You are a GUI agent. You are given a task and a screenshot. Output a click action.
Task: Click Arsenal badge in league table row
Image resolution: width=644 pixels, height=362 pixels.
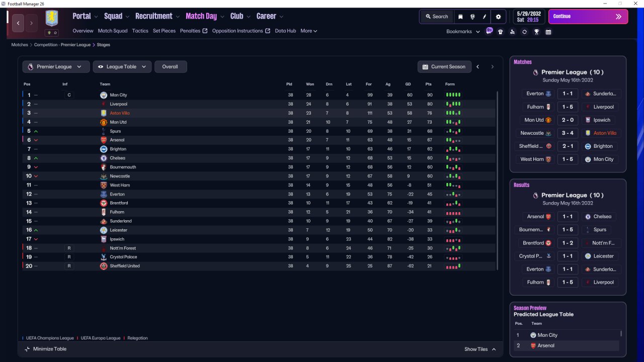104,140
